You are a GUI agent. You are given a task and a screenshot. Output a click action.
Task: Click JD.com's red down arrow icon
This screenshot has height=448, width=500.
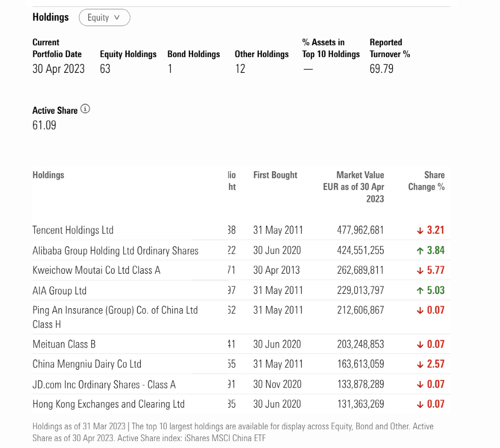coord(420,384)
